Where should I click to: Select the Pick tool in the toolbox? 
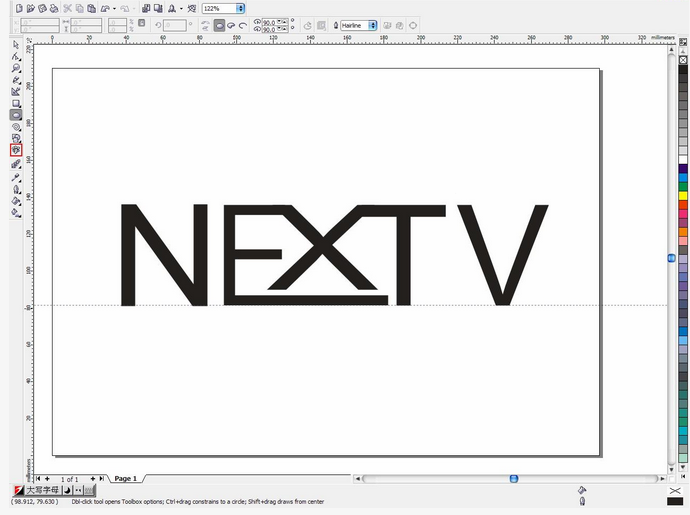click(x=16, y=45)
